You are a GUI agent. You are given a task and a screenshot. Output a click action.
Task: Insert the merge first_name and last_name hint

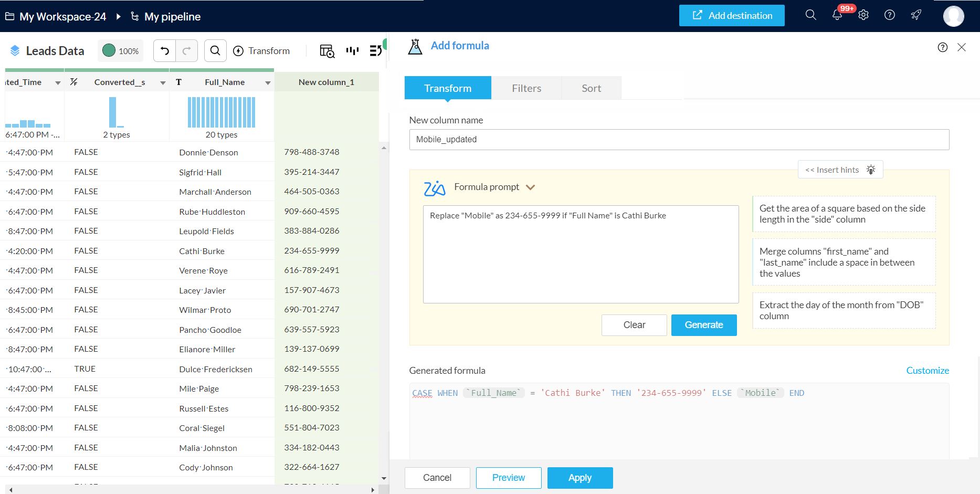844,262
